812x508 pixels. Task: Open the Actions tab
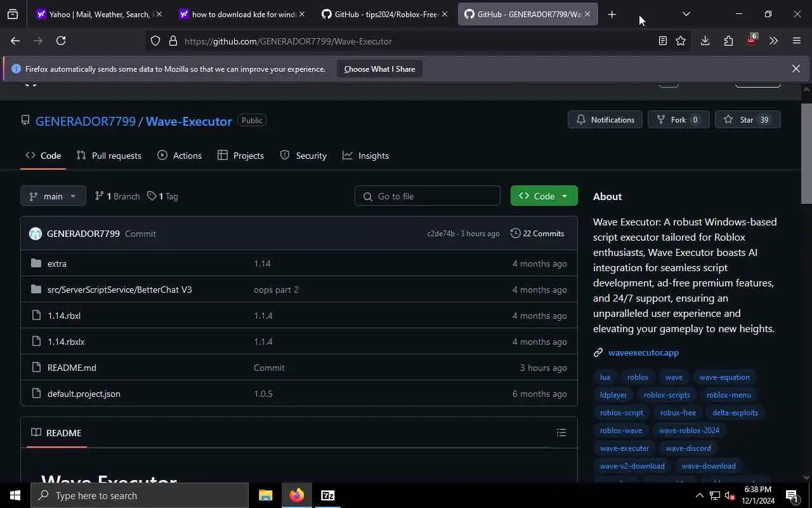click(180, 156)
